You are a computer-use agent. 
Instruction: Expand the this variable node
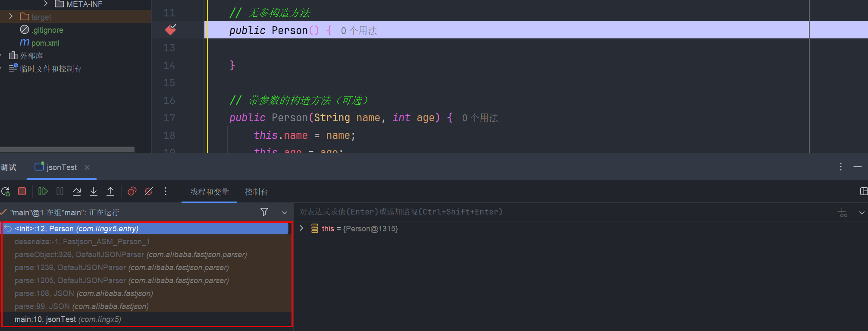pyautogui.click(x=301, y=228)
